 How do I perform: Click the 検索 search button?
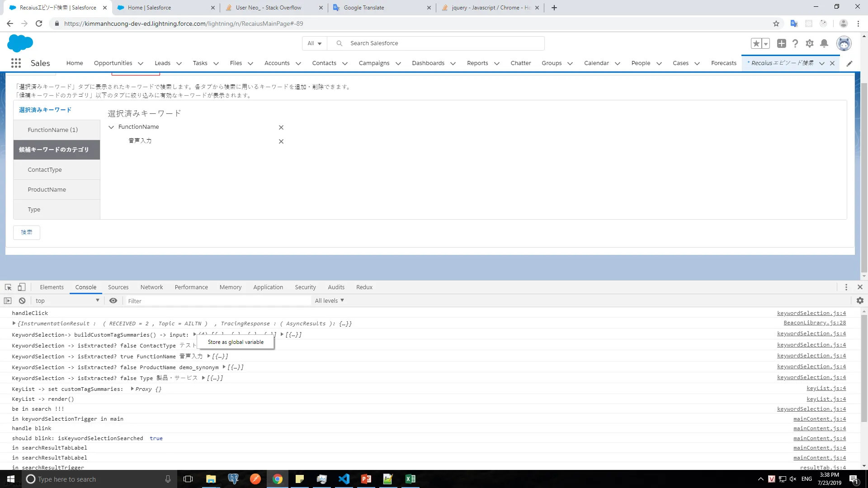pyautogui.click(x=27, y=232)
